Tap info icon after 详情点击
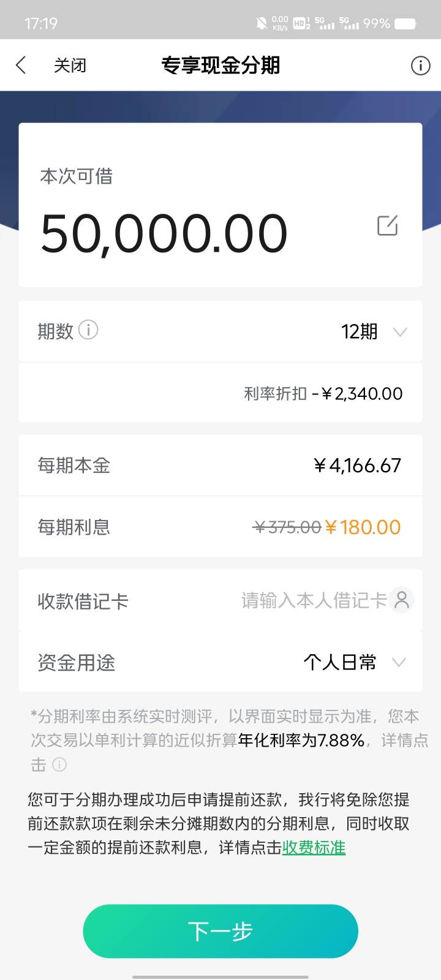Screen dimensions: 441x980 pyautogui.click(x=59, y=764)
